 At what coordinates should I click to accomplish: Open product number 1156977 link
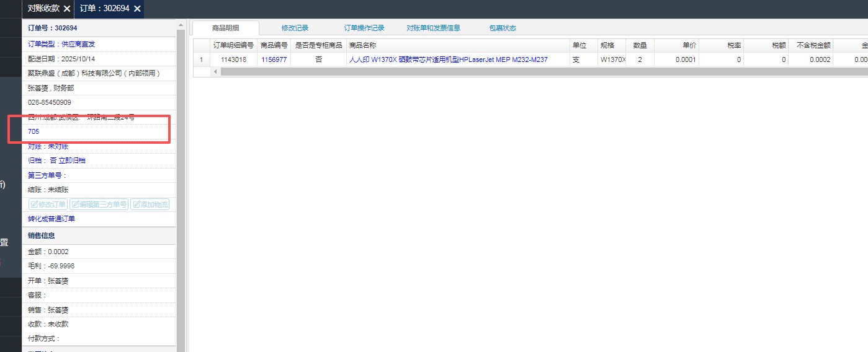pos(274,60)
